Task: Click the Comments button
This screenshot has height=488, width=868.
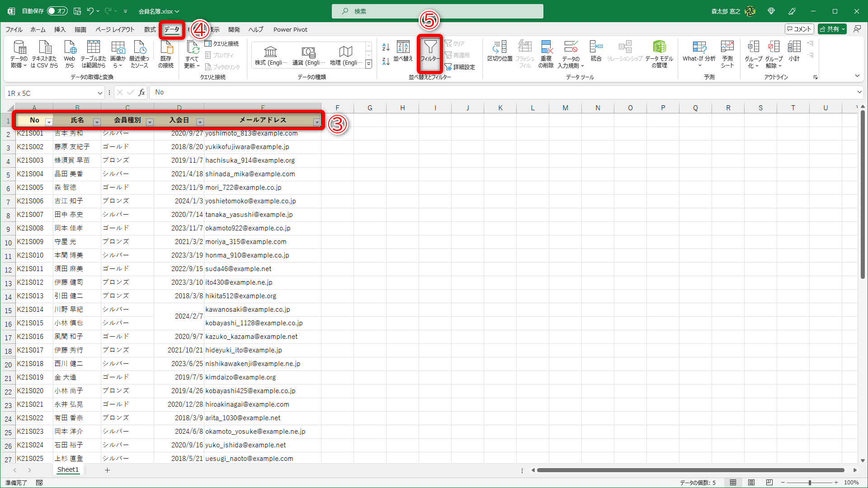Action: [x=799, y=29]
